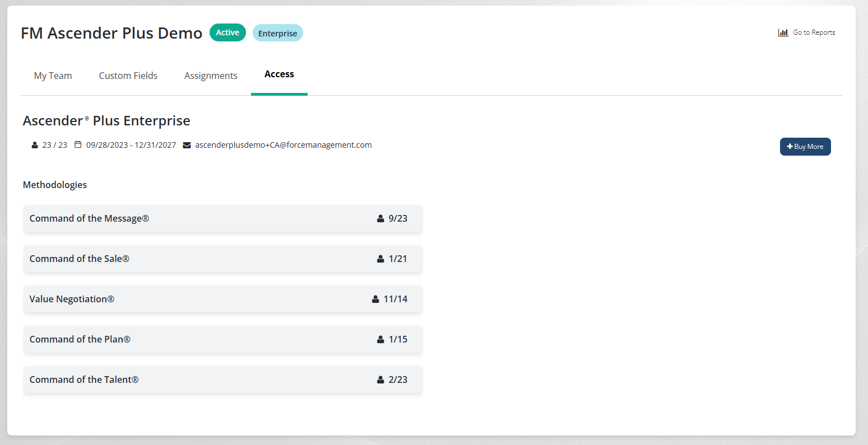868x445 pixels.
Task: Open the Go to Reports link
Action: tap(814, 32)
